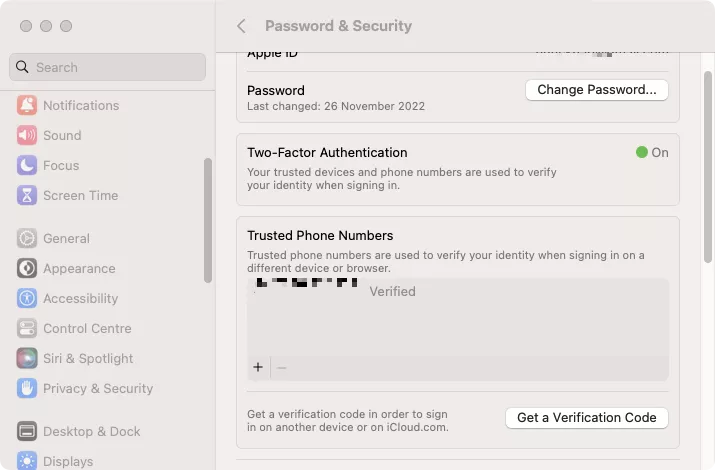
Task: Open Displays in the sidebar
Action: 67,461
